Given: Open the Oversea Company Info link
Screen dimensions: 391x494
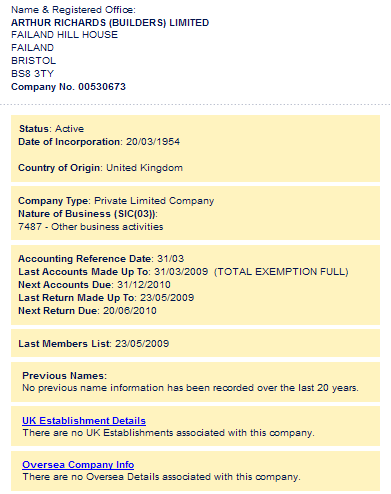Looking at the screenshot, I should coord(78,465).
